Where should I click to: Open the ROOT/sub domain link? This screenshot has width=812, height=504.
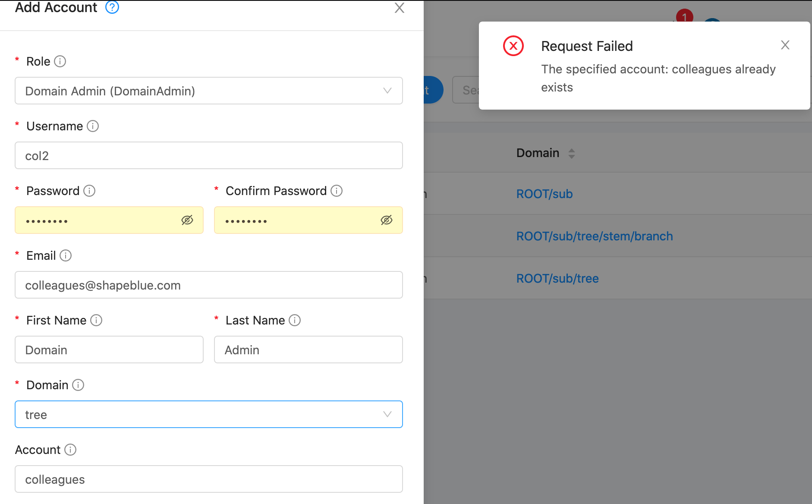544,194
